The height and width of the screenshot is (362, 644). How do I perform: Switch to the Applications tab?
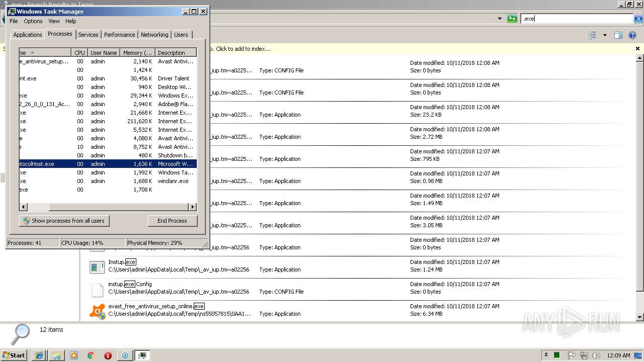click(28, 35)
